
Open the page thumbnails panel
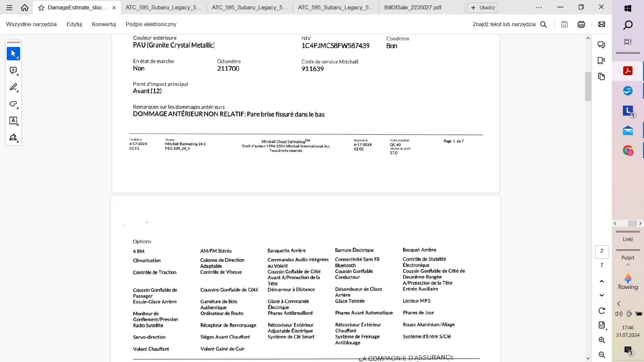point(601,77)
